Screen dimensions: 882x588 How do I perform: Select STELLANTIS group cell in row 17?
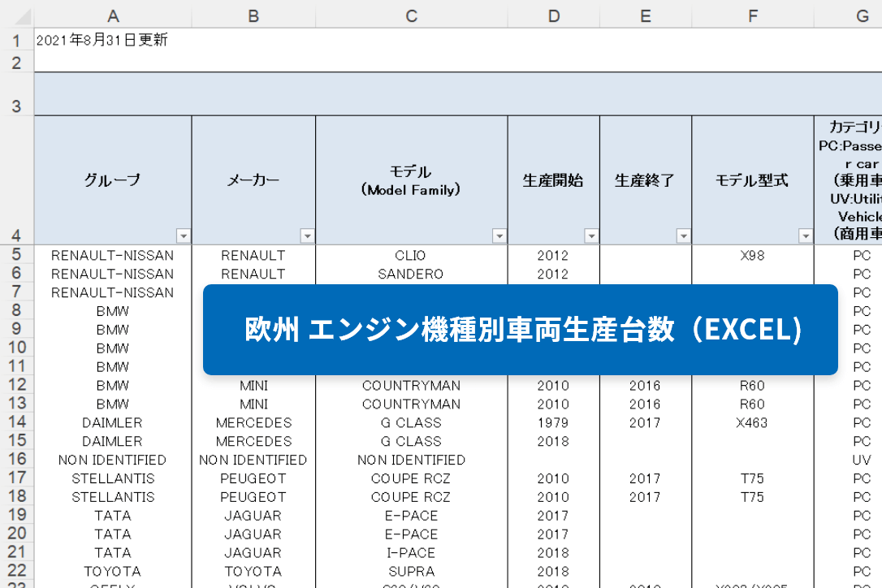click(113, 478)
